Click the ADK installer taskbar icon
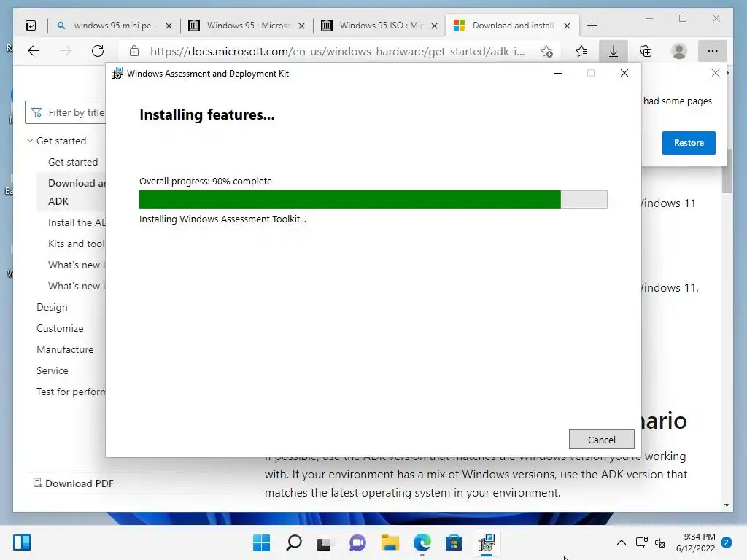The image size is (747, 560). click(487, 542)
